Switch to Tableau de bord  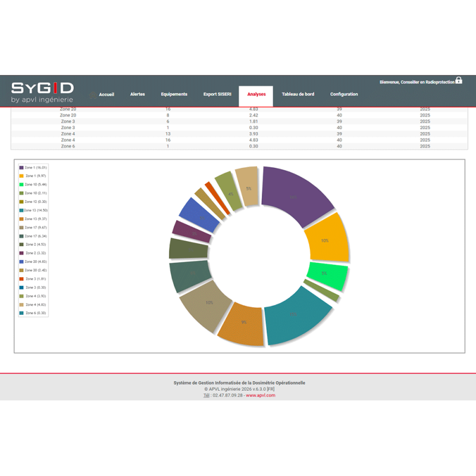pyautogui.click(x=297, y=94)
